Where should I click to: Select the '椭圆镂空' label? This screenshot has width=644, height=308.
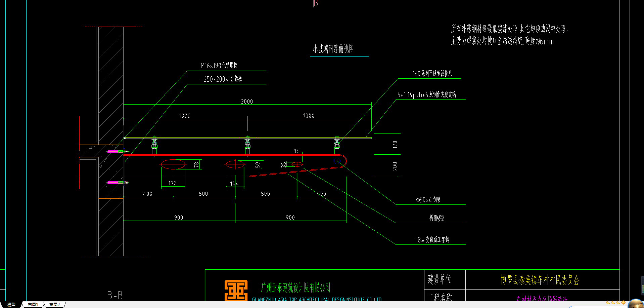436,218
